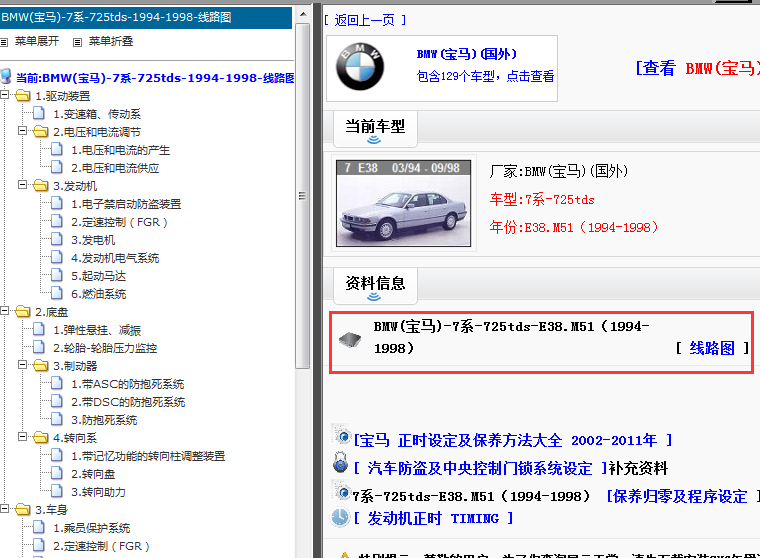Viewport: 760px width, 558px height.
Task: Select 2.定速控制 (FGR) under 车身
Action: point(101,545)
